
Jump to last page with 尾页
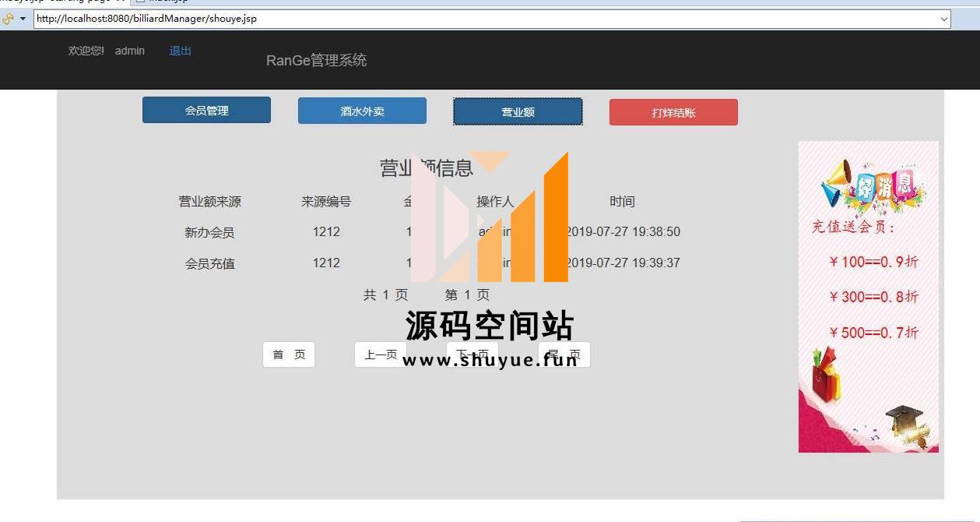tap(564, 354)
